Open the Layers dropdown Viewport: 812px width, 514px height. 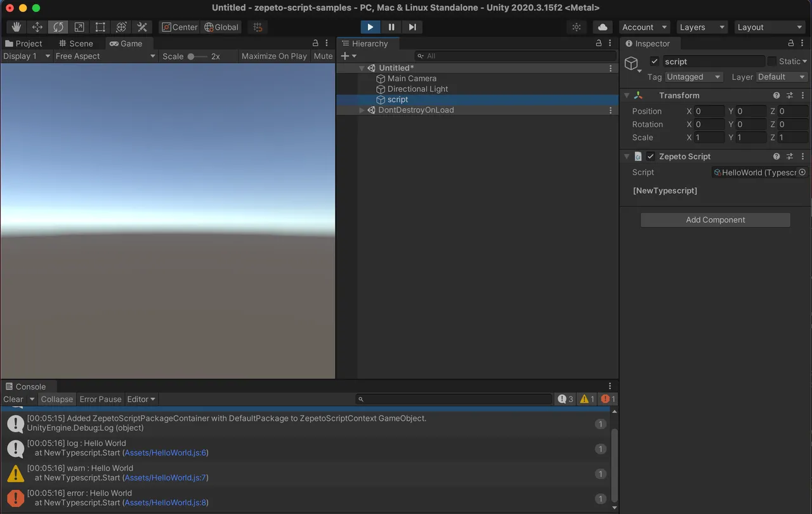(701, 27)
